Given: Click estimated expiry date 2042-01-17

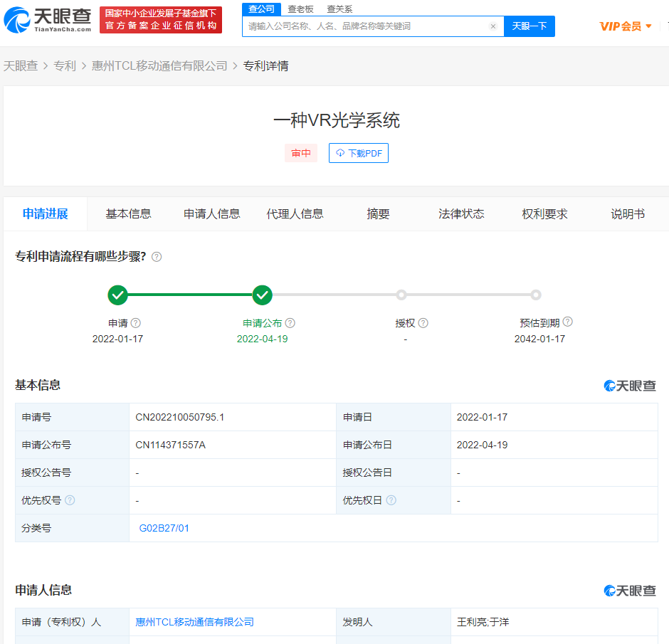Looking at the screenshot, I should coord(539,339).
